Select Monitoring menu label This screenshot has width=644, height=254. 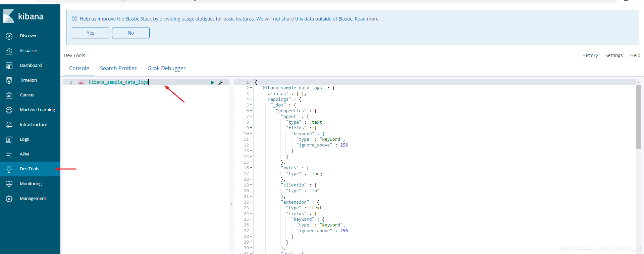point(31,184)
